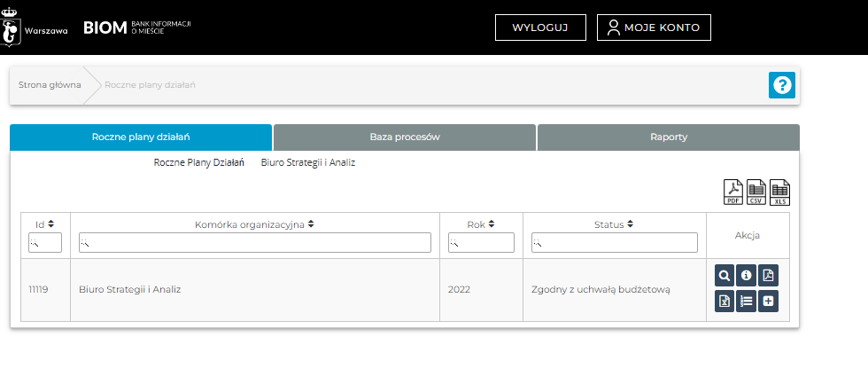Click magnifier icon in row 11119
Viewport: 868px width, 384px height.
click(725, 276)
